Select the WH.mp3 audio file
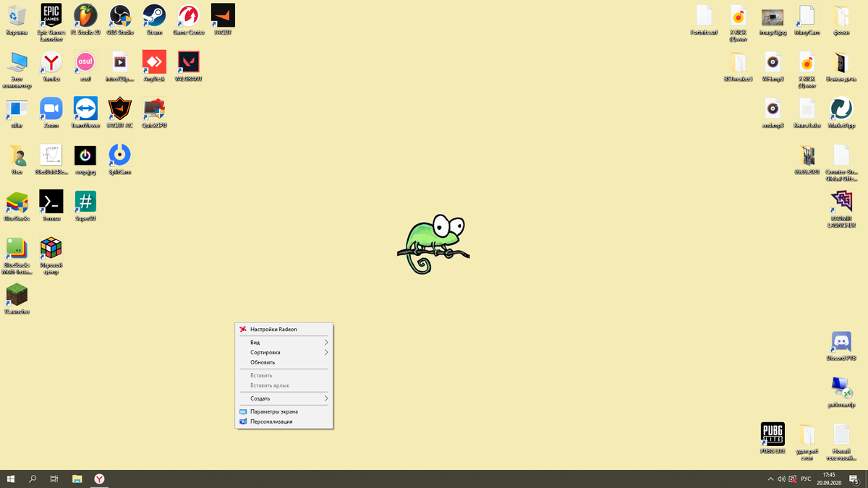 (773, 67)
